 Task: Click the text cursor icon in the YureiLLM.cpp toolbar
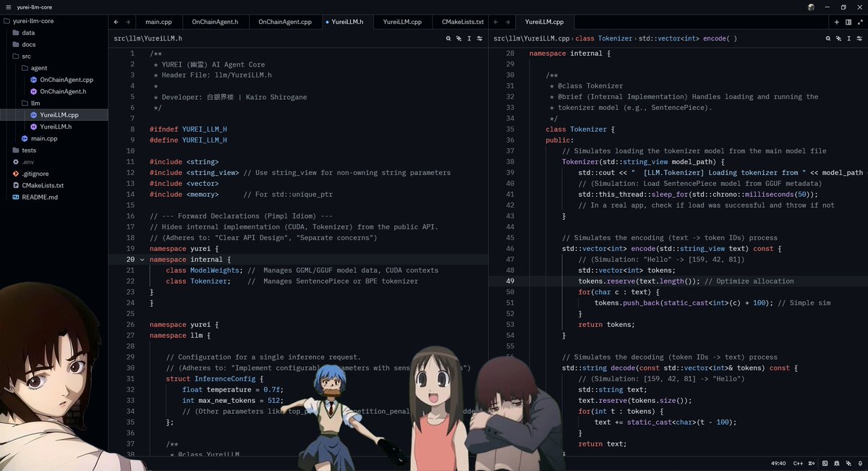(848, 38)
